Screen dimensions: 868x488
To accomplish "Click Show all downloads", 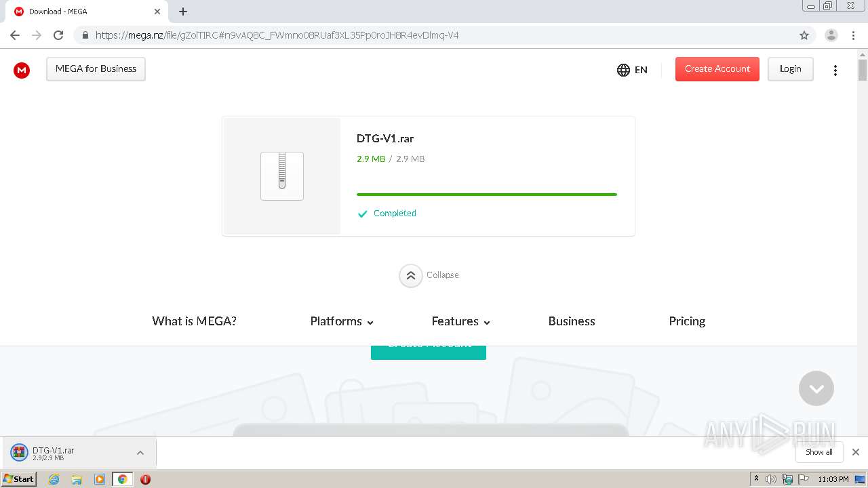I will 819,452.
